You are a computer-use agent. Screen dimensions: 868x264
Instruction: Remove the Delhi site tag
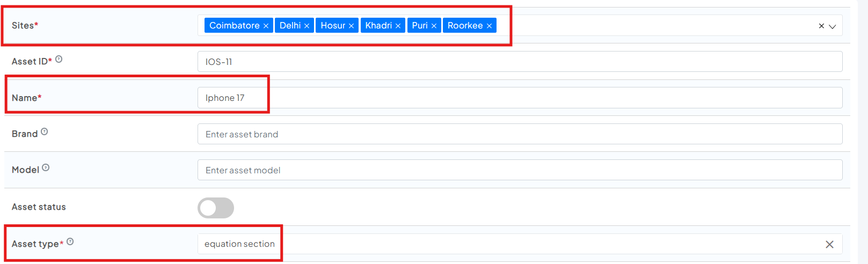pyautogui.click(x=307, y=26)
